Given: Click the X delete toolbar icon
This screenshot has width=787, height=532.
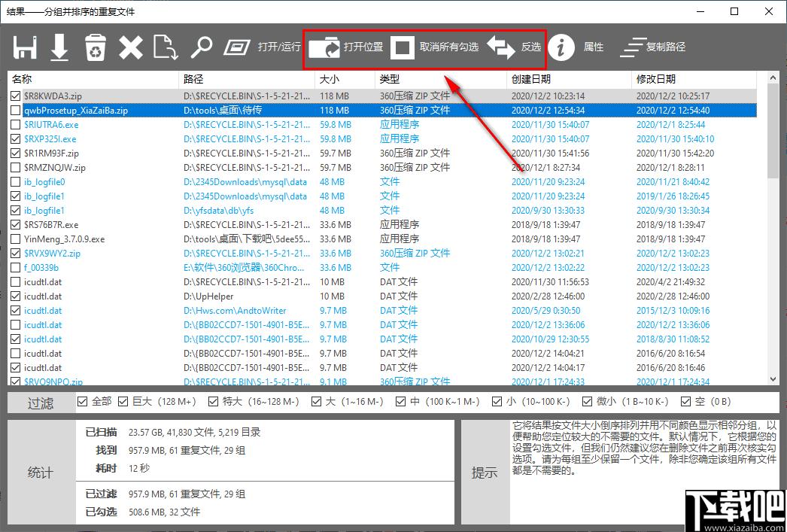Looking at the screenshot, I should click(131, 47).
